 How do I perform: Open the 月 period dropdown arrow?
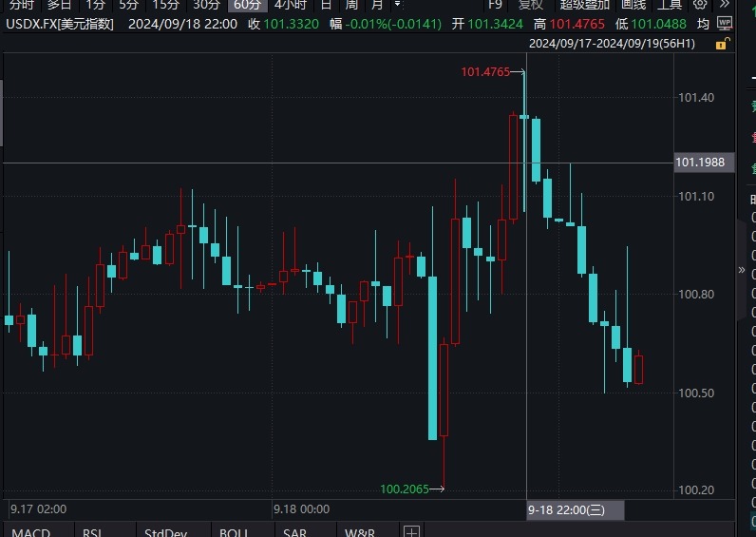pos(396,5)
